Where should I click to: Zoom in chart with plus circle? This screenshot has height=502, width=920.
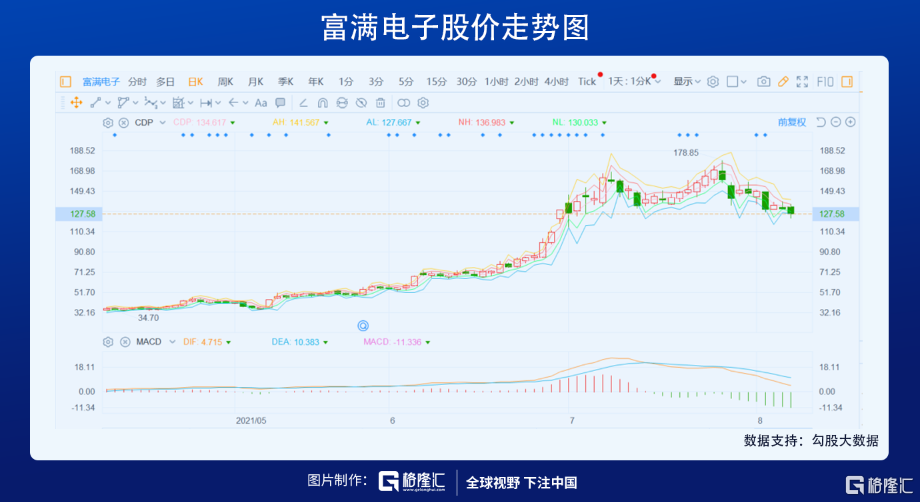click(850, 122)
